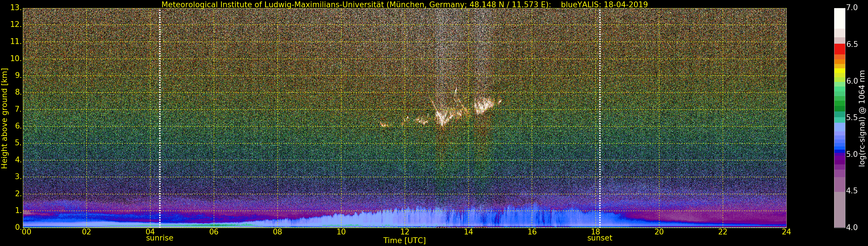Click the height axis tick '4.'

18,160
